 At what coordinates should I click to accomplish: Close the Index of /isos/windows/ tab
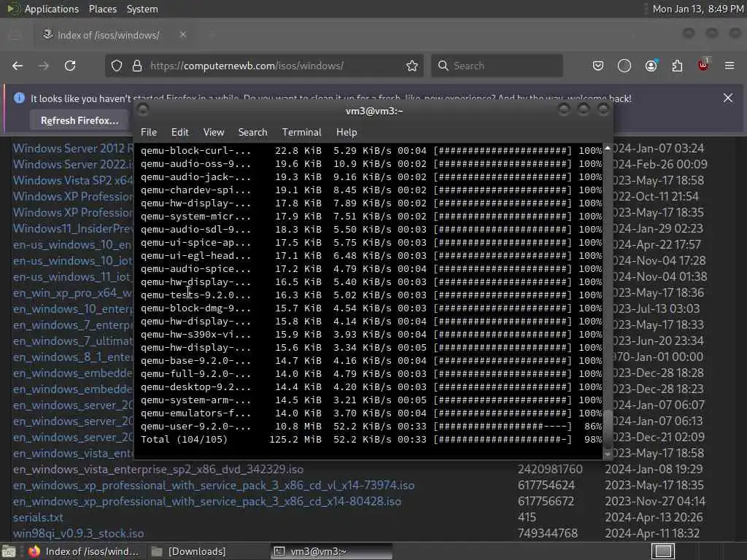click(x=183, y=35)
